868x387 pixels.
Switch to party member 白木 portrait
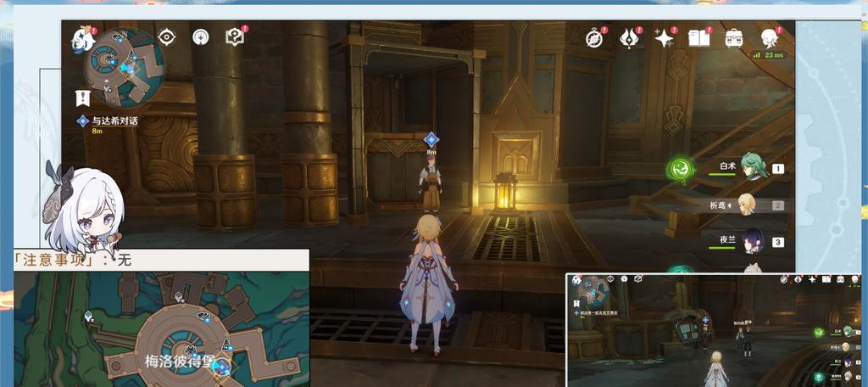pyautogui.click(x=753, y=166)
